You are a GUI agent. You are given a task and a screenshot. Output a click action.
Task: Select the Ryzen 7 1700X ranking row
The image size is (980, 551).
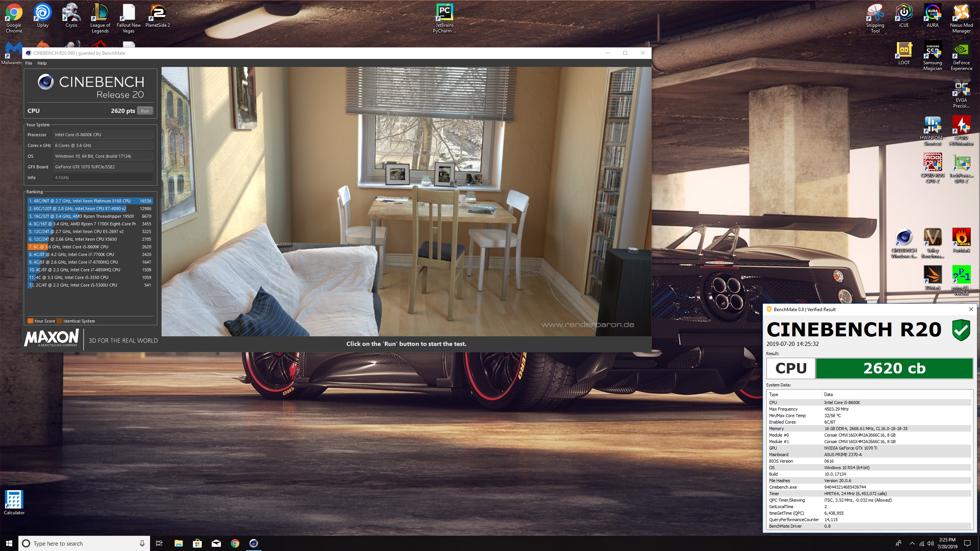click(90, 224)
